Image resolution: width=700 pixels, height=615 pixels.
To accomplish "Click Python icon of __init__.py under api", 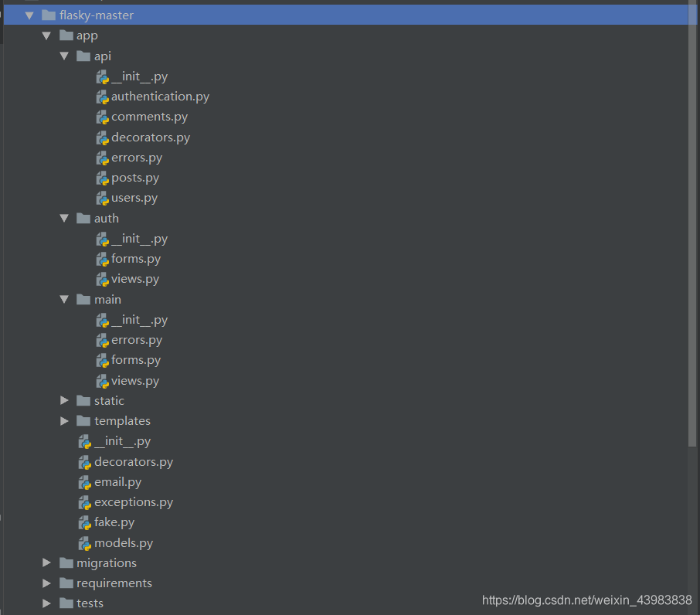I will (103, 76).
